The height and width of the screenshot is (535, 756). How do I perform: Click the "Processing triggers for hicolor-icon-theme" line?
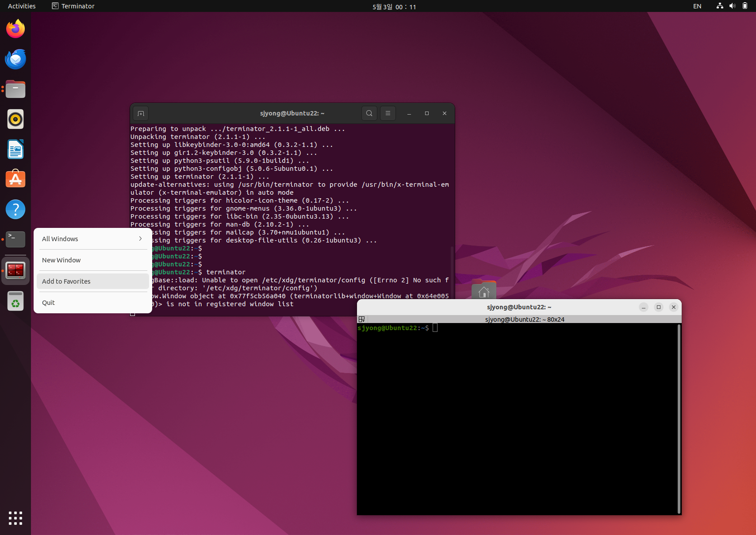point(239,200)
